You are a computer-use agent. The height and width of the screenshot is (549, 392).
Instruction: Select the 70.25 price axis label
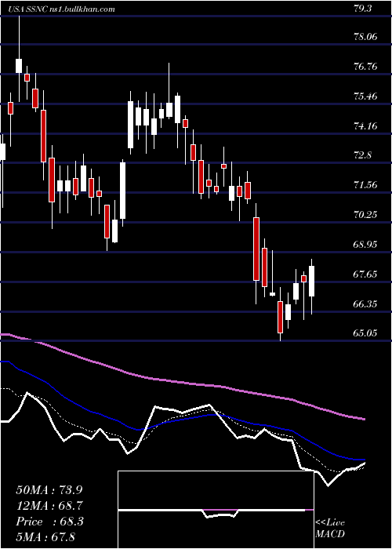coord(366,215)
